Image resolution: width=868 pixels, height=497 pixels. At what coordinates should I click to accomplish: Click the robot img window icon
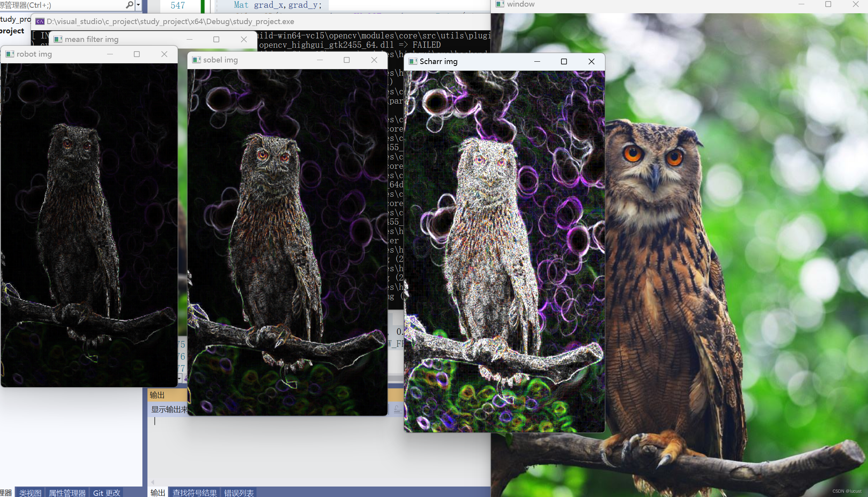pyautogui.click(x=10, y=54)
